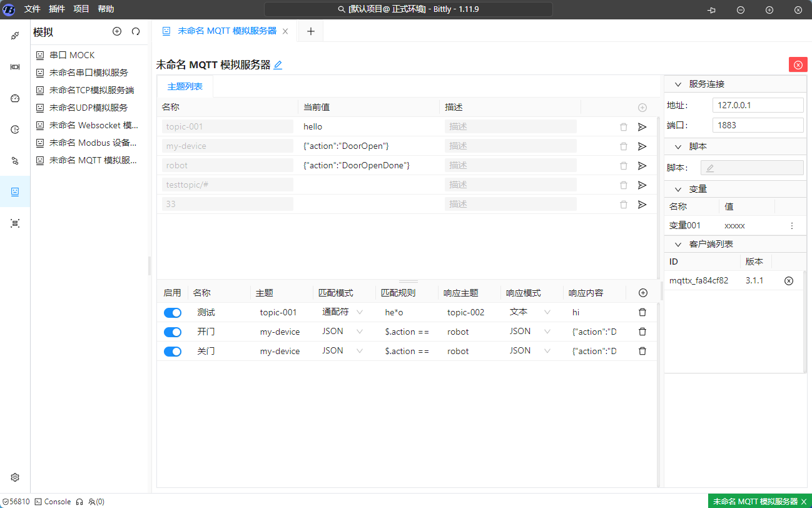Open the 响应模式 dropdown for 测试 rule
812x508 pixels.
(547, 312)
